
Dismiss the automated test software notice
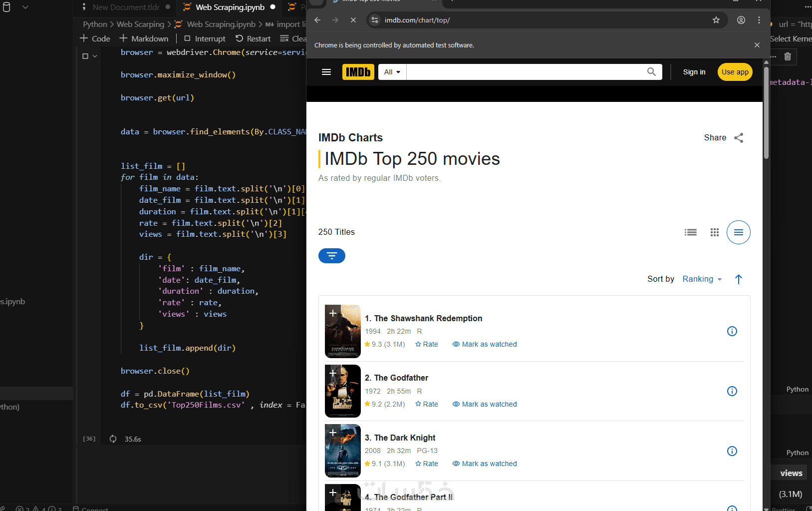tap(757, 45)
